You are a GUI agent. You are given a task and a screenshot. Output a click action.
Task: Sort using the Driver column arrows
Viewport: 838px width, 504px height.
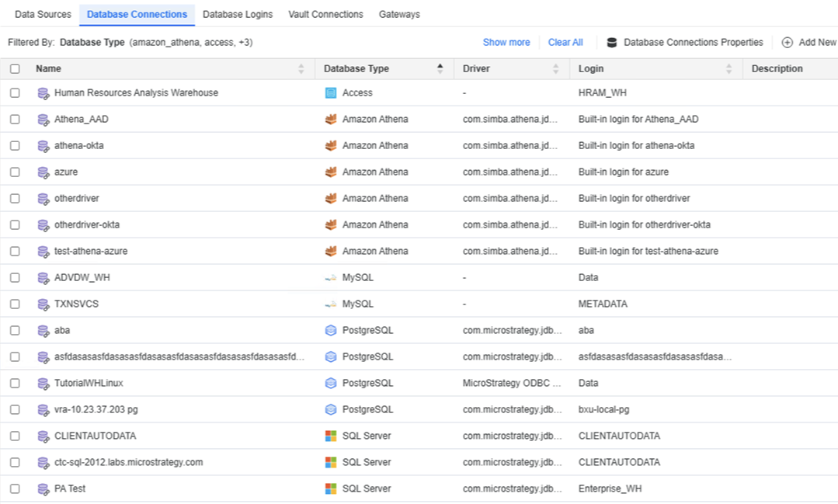tap(555, 69)
